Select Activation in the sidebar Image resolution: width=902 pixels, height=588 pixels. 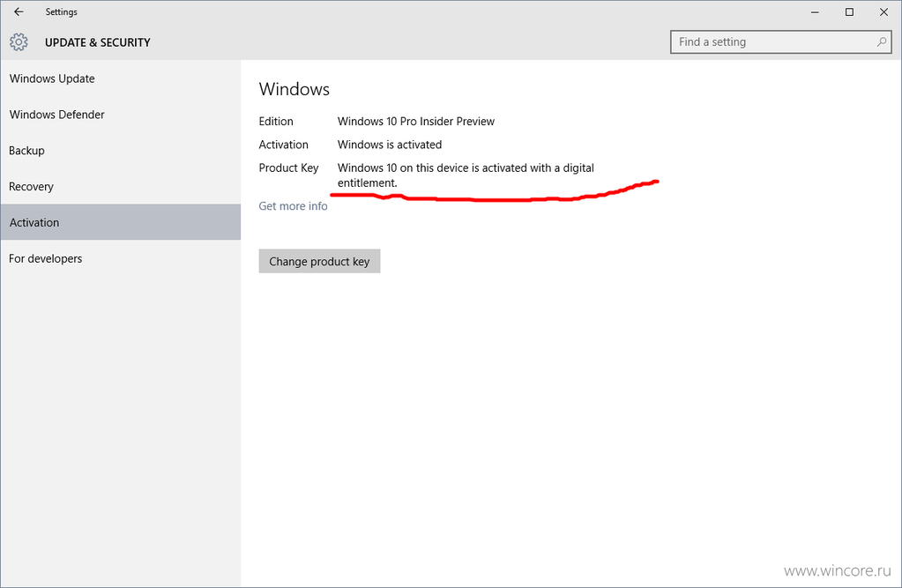click(120, 222)
